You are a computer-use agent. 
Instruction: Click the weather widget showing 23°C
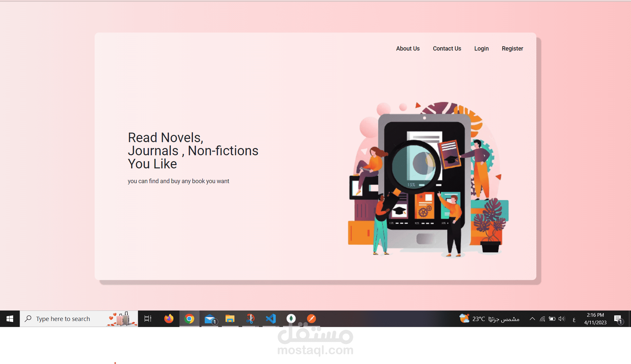click(489, 319)
